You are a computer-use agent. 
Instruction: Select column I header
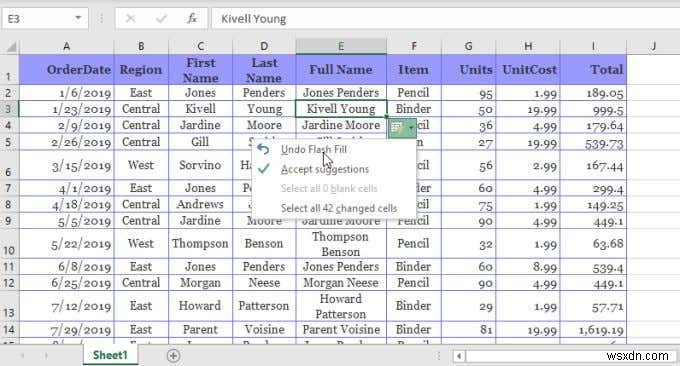(593, 46)
